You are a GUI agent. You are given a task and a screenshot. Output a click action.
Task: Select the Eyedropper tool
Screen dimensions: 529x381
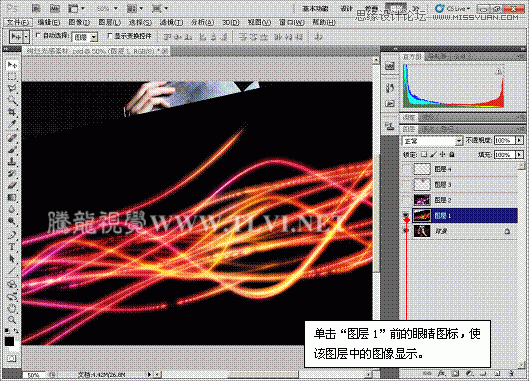click(x=12, y=124)
